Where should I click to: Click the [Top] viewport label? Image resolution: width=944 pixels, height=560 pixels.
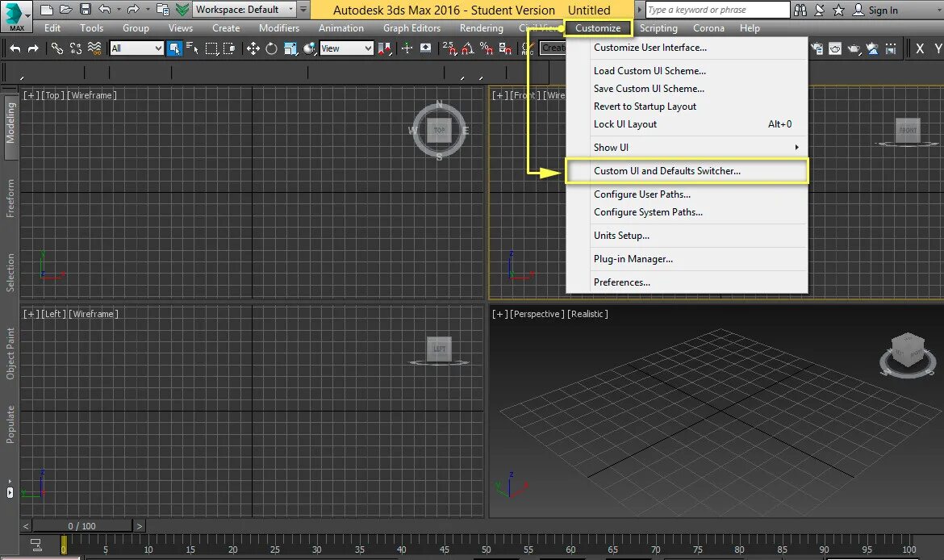(x=52, y=95)
